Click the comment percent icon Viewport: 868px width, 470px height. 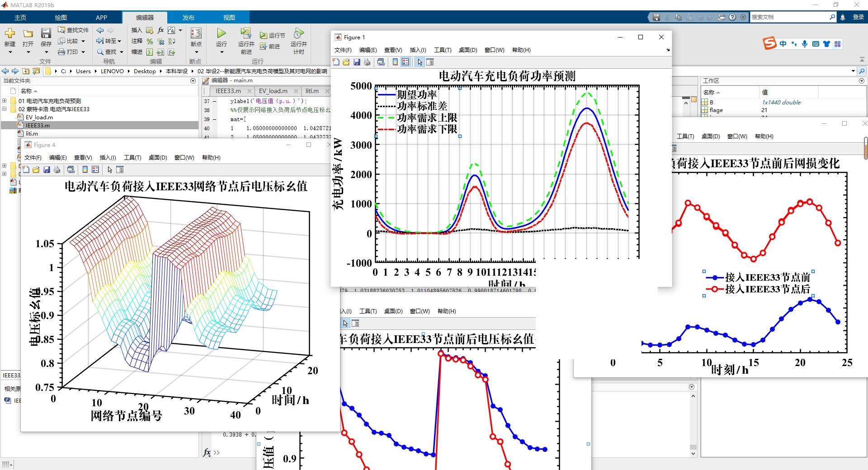(x=150, y=41)
